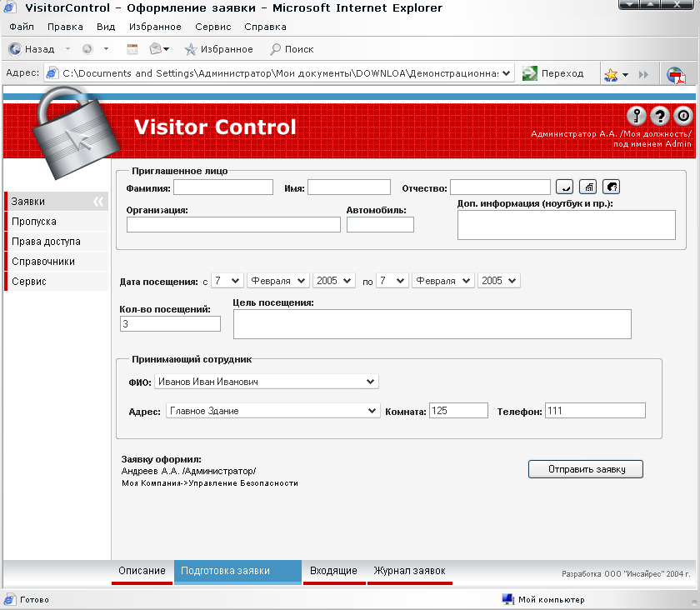Viewport: 700px width, 610px height.
Task: Open the Сервис menu in the menu bar
Action: pyautogui.click(x=213, y=27)
